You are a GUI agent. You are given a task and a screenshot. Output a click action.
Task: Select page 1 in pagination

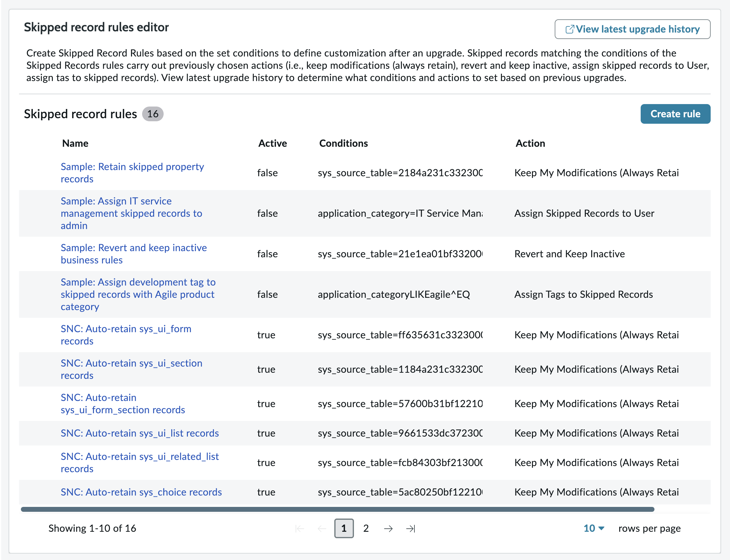tap(344, 528)
